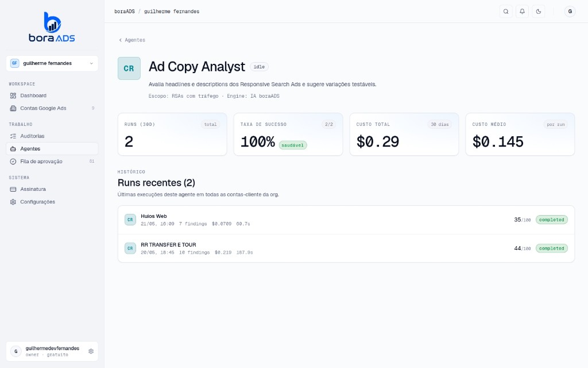Viewport: 588px width, 368px height.
Task: Click the $0.145 average cost value
Action: tap(498, 142)
